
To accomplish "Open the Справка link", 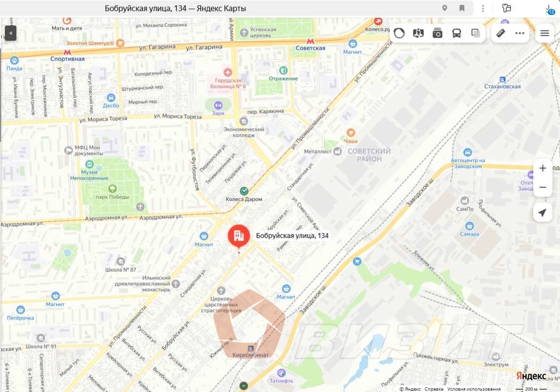I will 434,389.
